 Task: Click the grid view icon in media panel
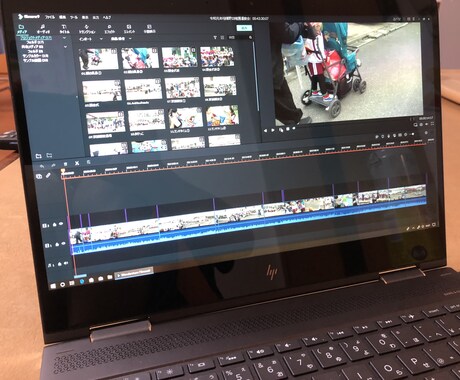222,38
